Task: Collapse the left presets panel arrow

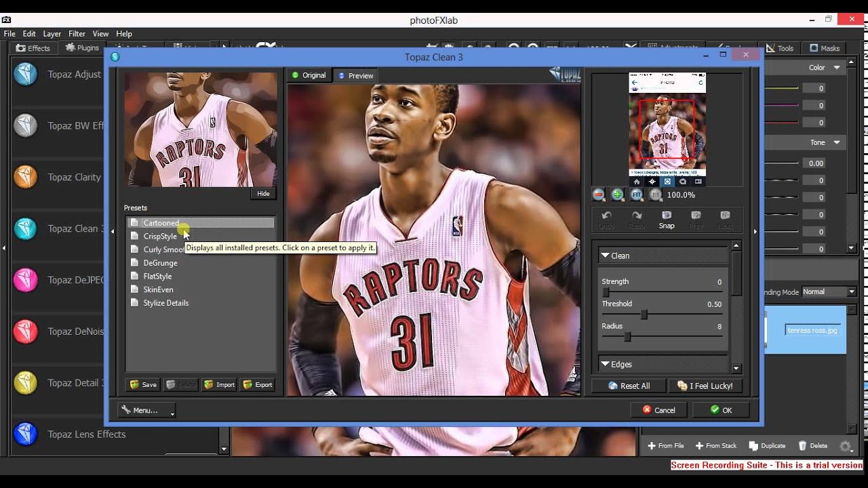Action: coord(113,232)
